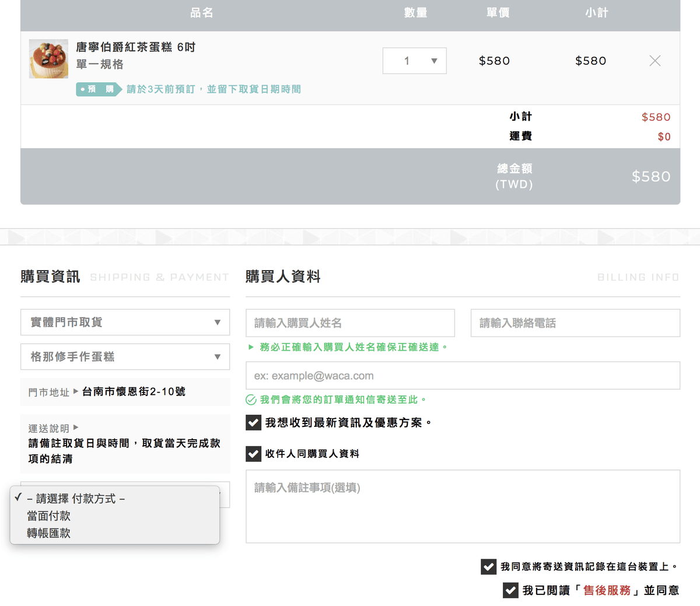Expand the 格那修手作蛋糕 store dropdown
The width and height of the screenshot is (700, 606).
pyautogui.click(x=125, y=357)
